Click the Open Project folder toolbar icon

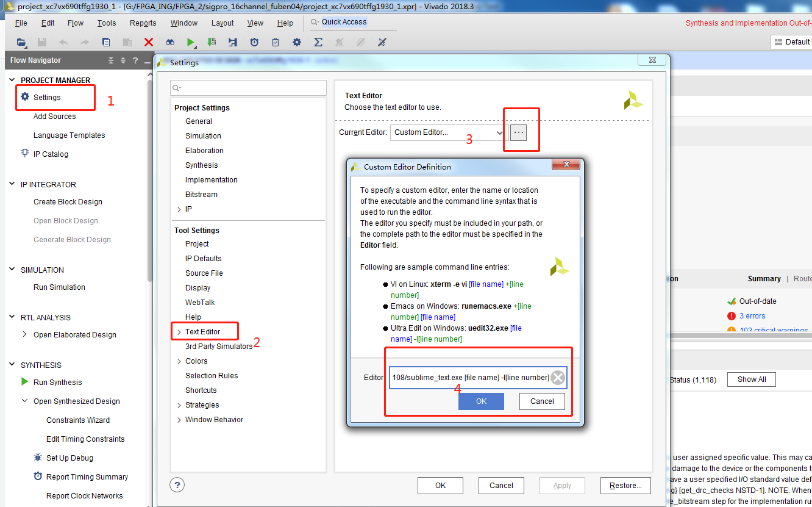21,42
